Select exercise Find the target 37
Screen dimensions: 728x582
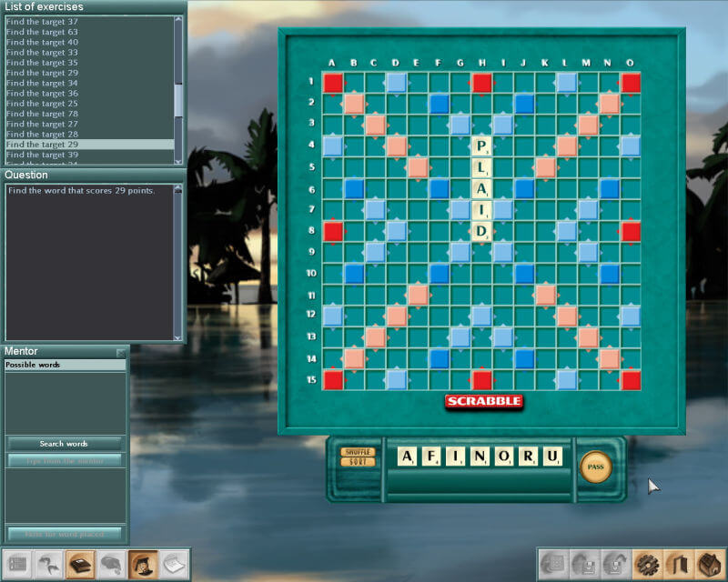(x=89, y=22)
